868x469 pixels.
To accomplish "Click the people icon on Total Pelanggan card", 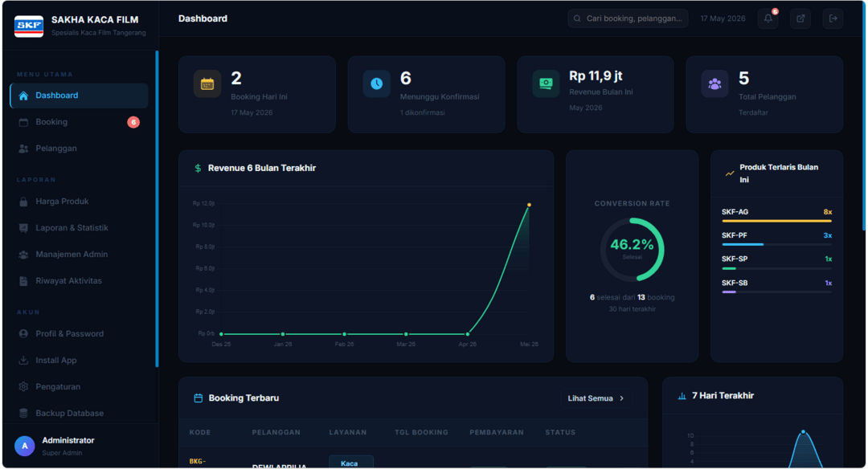I will click(714, 84).
